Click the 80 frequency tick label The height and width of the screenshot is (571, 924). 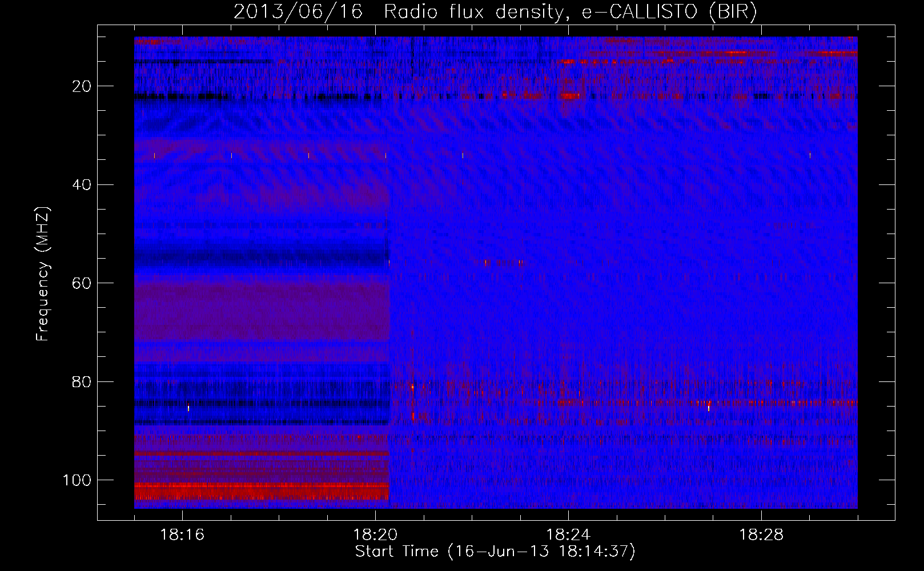[82, 382]
